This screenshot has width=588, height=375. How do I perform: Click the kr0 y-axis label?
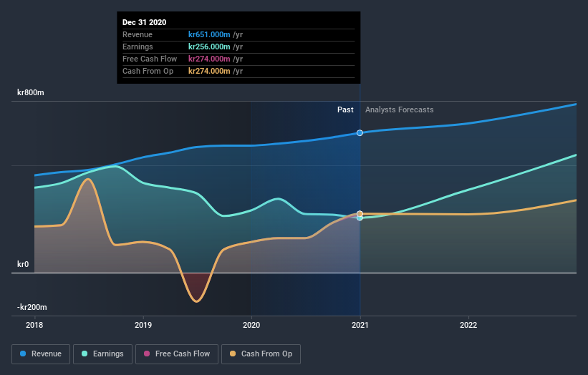23,264
